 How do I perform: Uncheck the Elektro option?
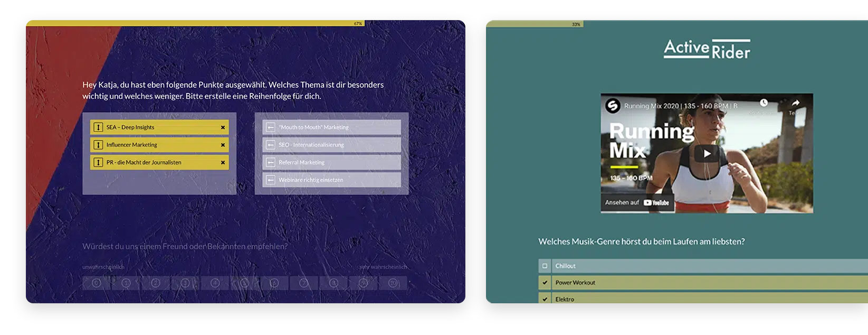point(545,299)
